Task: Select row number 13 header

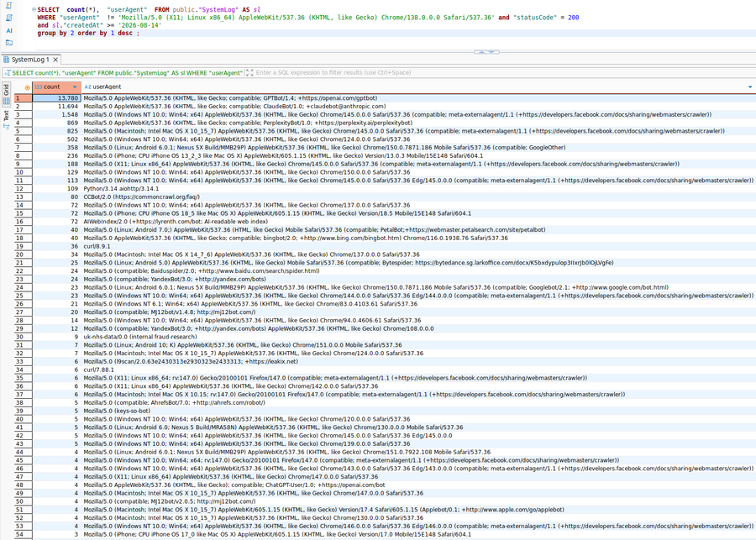Action: tap(24, 197)
